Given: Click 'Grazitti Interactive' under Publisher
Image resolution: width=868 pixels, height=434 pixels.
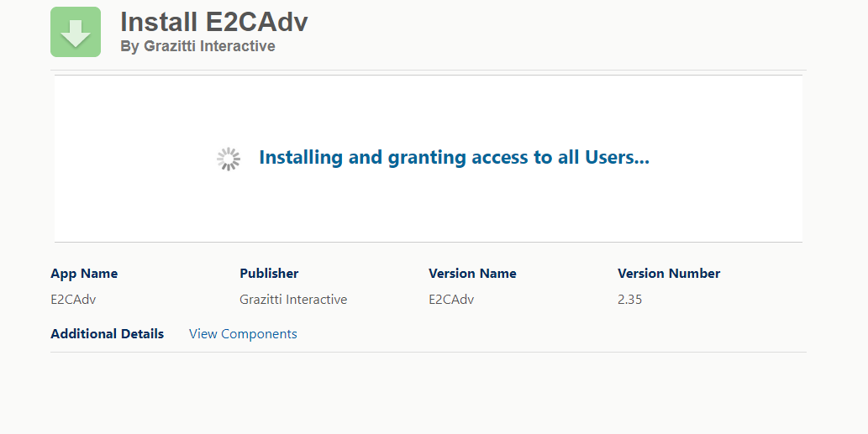Looking at the screenshot, I should 293,300.
